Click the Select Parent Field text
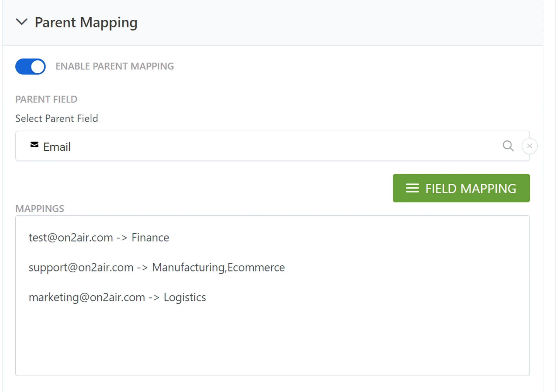The width and height of the screenshot is (556, 392). pos(57,118)
